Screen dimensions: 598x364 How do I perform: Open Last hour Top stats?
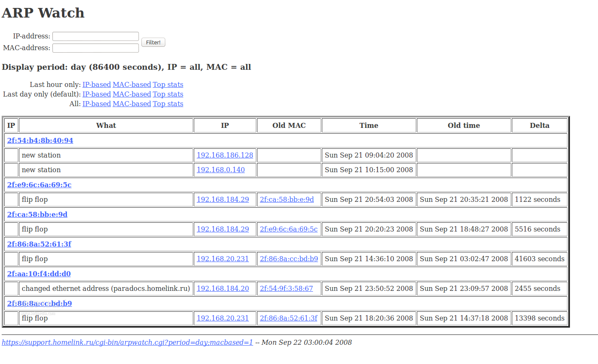168,84
